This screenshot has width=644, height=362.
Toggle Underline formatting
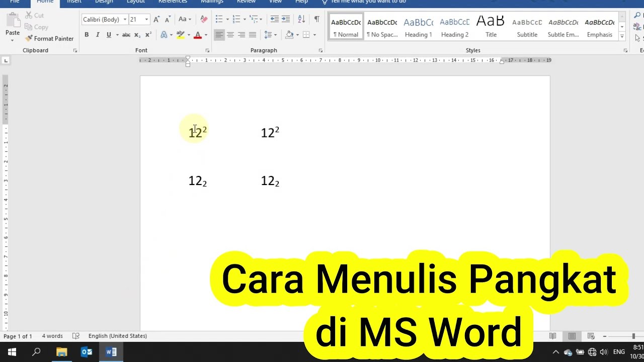pos(109,35)
